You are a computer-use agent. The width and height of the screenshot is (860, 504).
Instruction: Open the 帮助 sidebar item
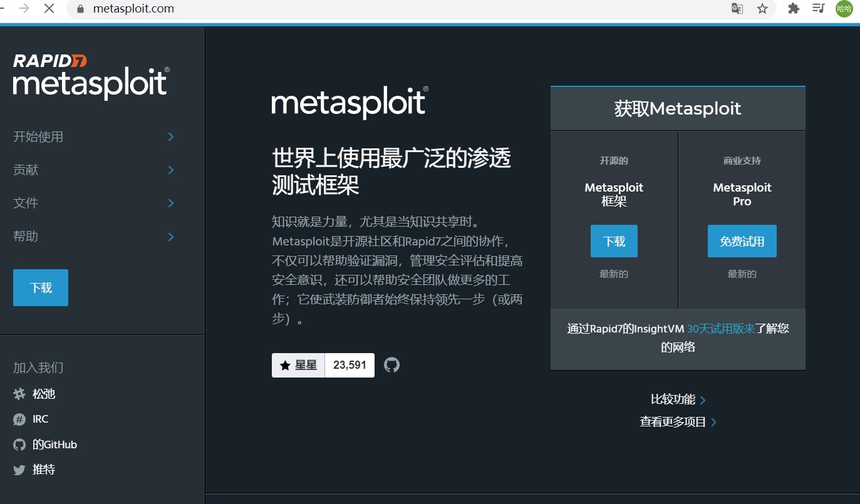click(x=26, y=236)
